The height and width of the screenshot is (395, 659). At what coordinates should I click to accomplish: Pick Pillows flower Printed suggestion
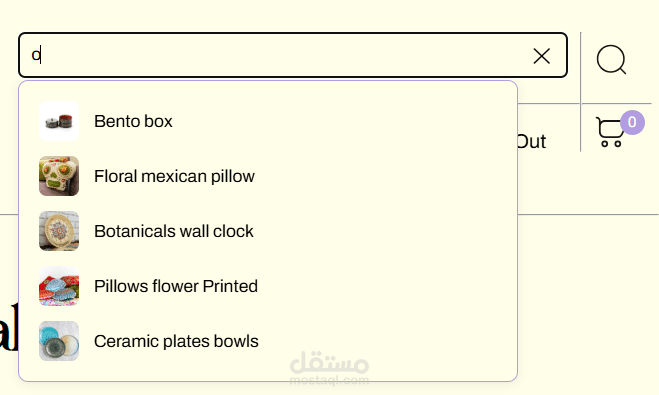(268, 286)
